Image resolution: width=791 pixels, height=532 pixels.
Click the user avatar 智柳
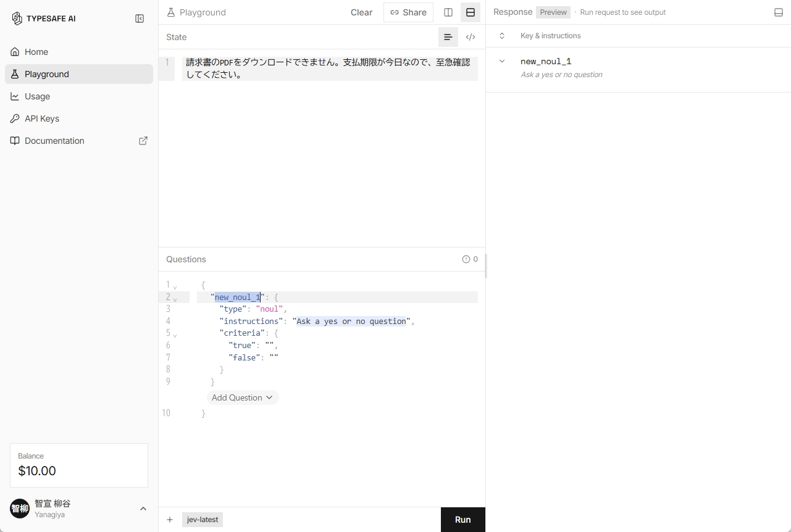(20, 509)
